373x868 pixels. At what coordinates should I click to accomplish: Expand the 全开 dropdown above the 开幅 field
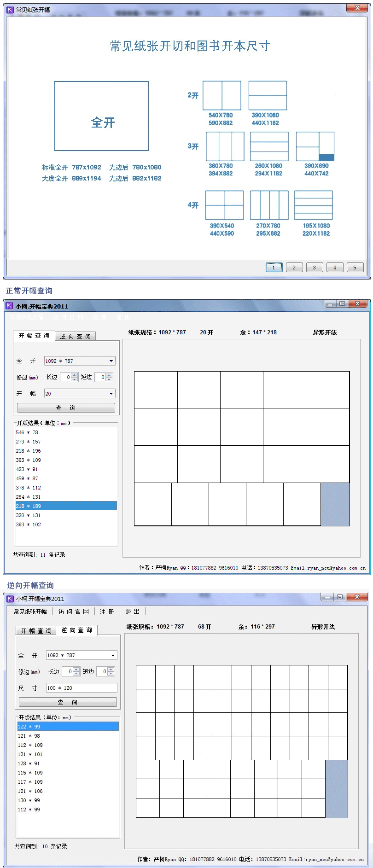111,361
